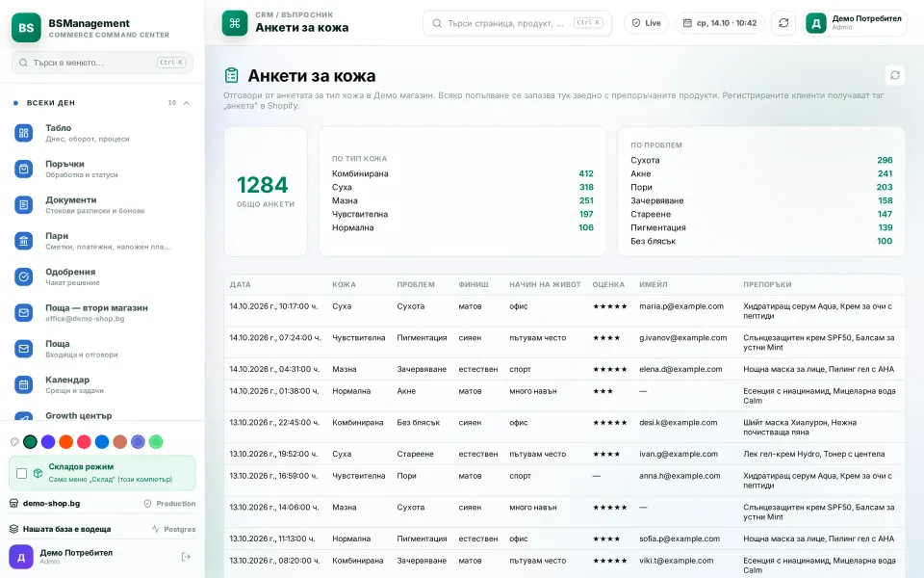Open the Табло menu item

102,133
